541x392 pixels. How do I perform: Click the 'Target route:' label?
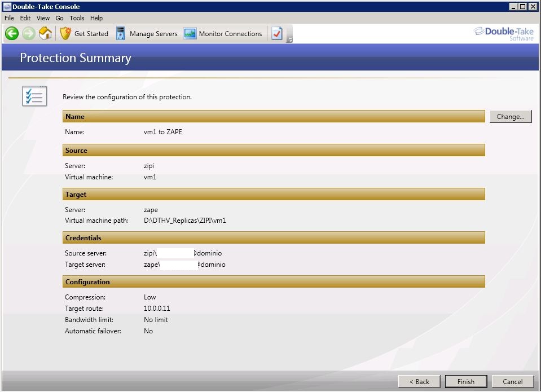tap(84, 309)
